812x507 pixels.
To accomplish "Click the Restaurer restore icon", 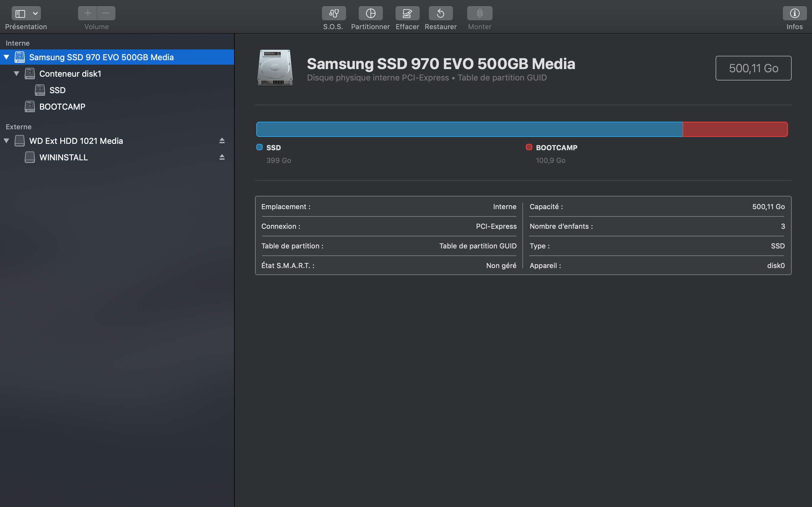I will pyautogui.click(x=441, y=13).
